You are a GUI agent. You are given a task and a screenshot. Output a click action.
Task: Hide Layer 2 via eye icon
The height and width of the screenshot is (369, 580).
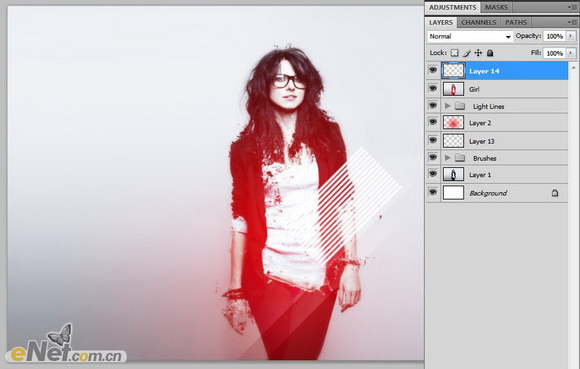pos(433,122)
